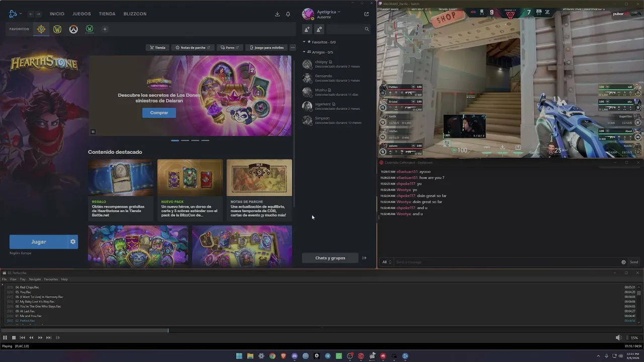The image size is (644, 362).
Task: Open the BLIZZCON tab
Action: (x=135, y=14)
